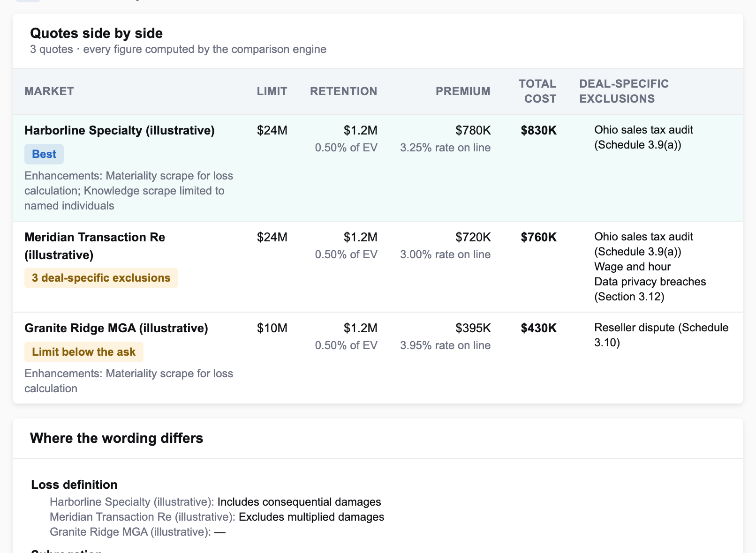Click the Wage and hour exclusion
Screen dimensions: 756x553
(x=633, y=267)
